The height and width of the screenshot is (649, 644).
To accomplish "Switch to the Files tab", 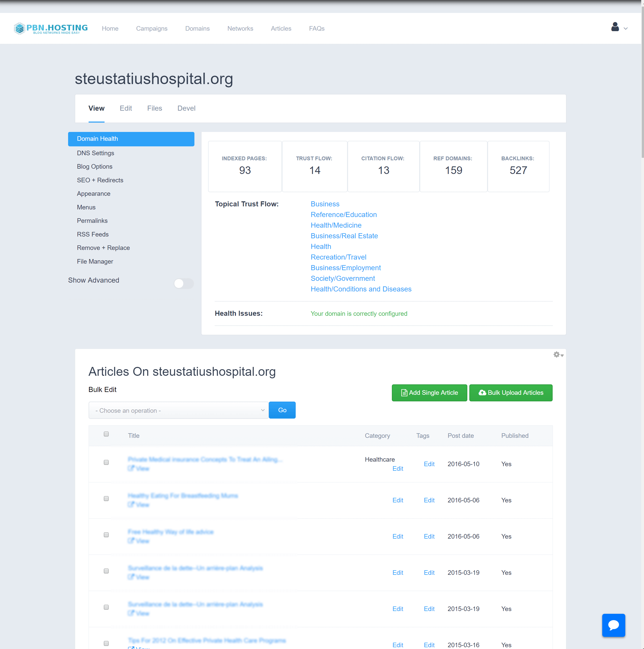I will 154,108.
